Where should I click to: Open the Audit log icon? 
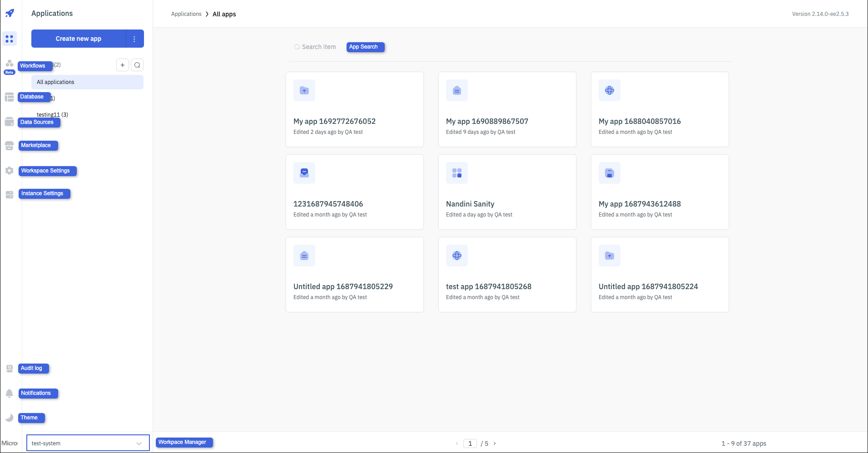click(x=10, y=369)
